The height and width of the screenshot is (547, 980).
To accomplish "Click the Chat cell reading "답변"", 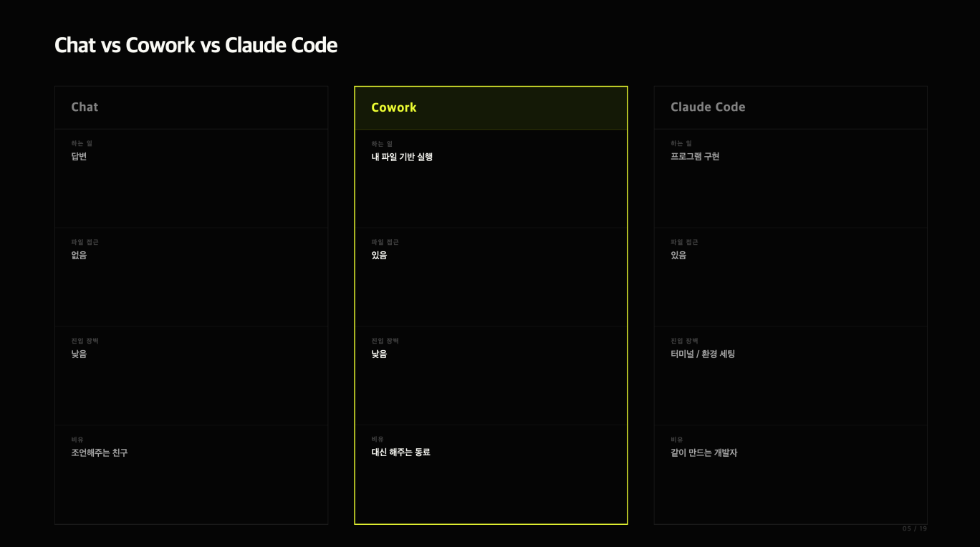I will 79,156.
